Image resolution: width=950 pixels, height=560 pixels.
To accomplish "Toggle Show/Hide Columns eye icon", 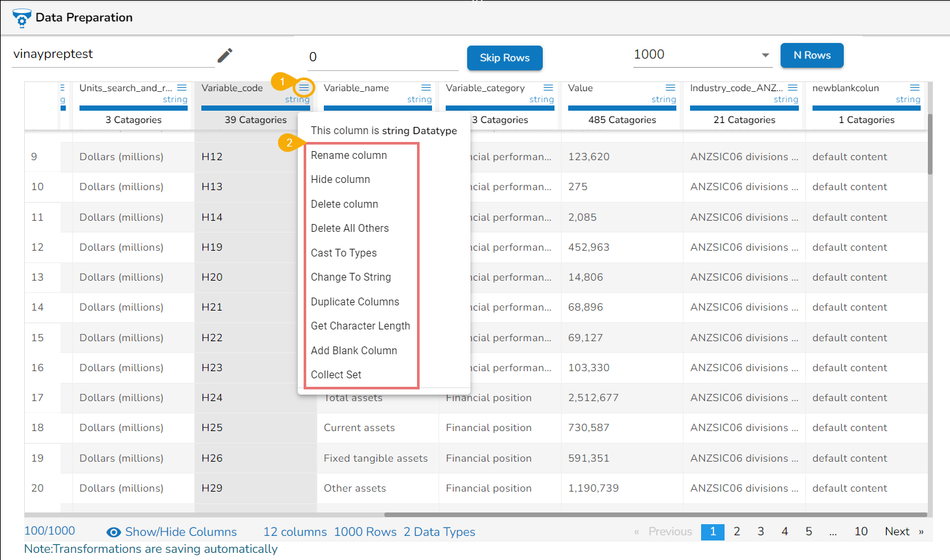I will click(x=113, y=532).
